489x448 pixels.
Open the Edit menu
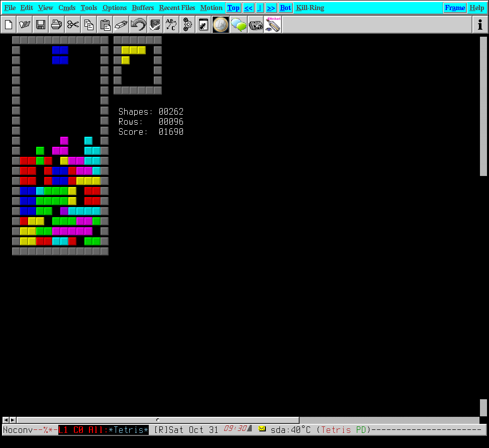(x=27, y=8)
